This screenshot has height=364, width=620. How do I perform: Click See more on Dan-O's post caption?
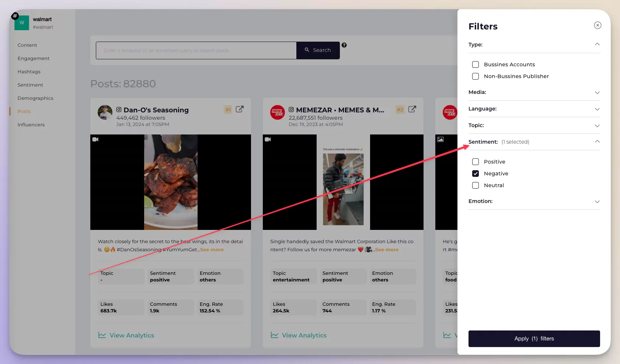coord(212,249)
